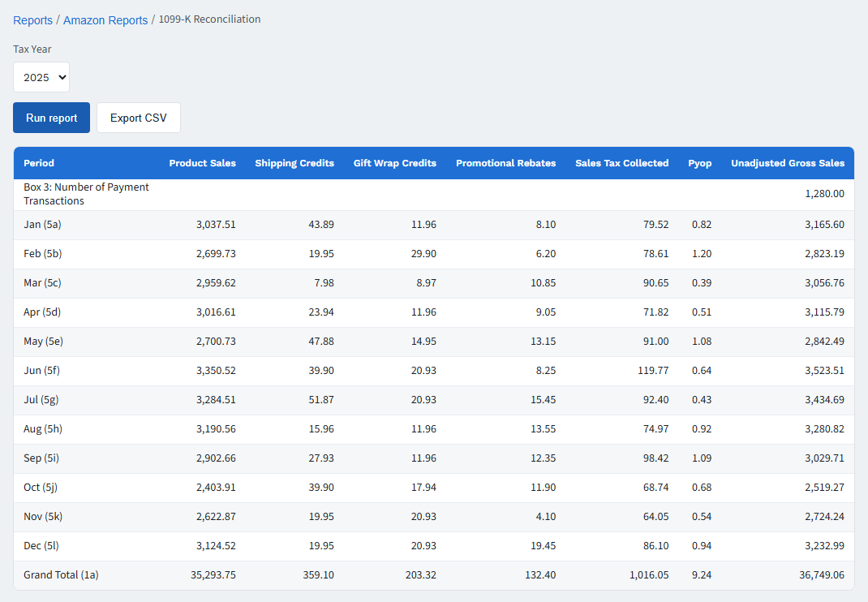Click Mar sales tax collected 90.65
This screenshot has height=602, width=868.
click(x=656, y=283)
